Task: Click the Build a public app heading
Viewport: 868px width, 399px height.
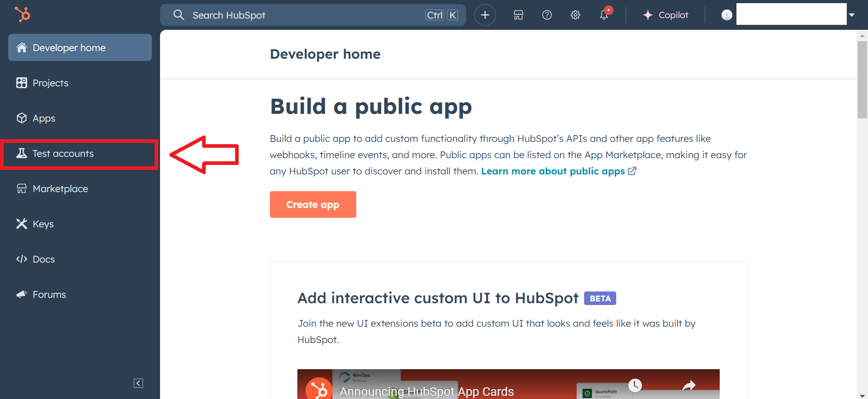Action: click(371, 107)
